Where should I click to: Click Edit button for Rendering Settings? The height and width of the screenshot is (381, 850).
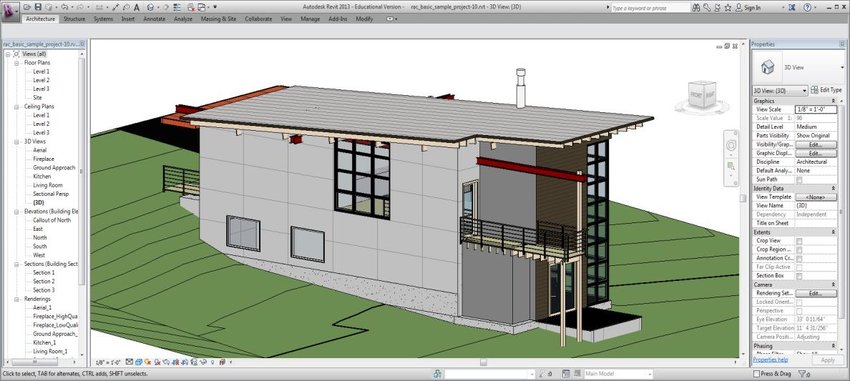[816, 293]
